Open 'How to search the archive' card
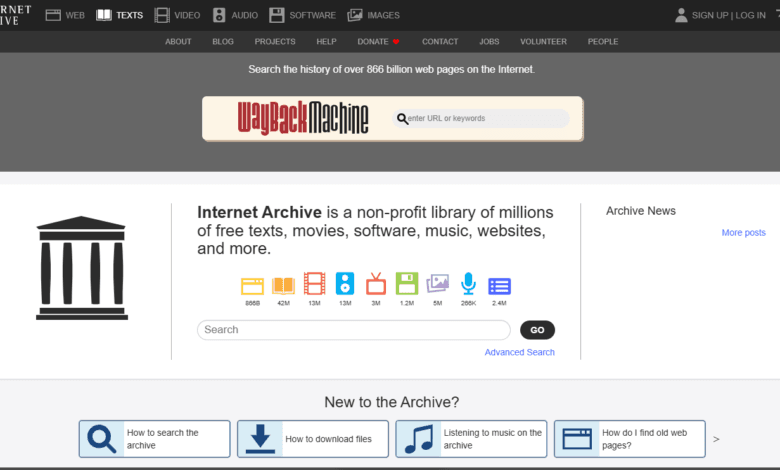 point(154,439)
